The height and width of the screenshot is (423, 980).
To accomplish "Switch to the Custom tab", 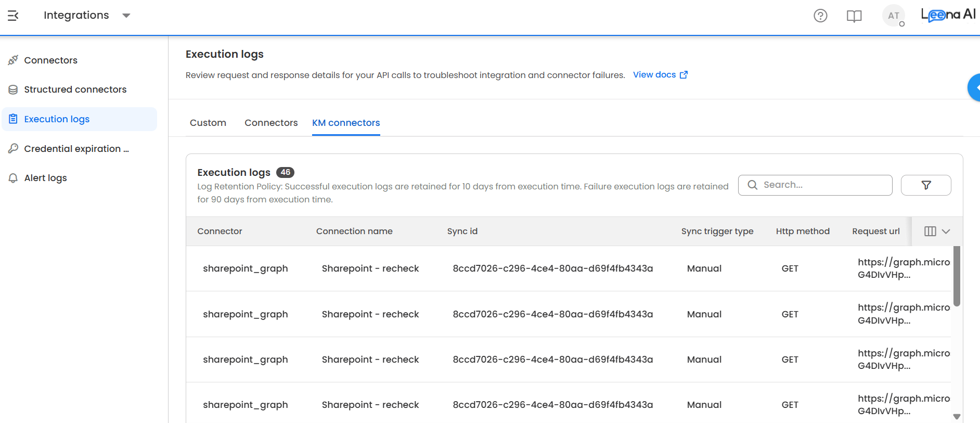I will point(208,123).
